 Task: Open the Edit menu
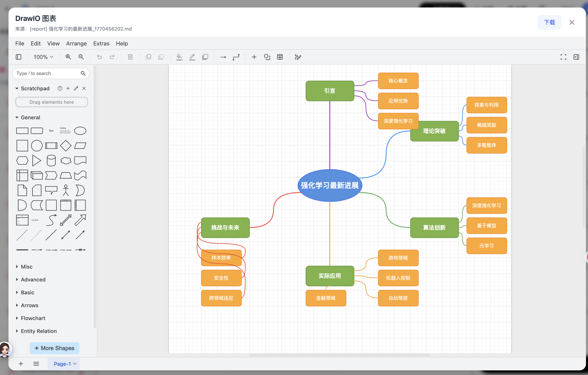pos(36,43)
